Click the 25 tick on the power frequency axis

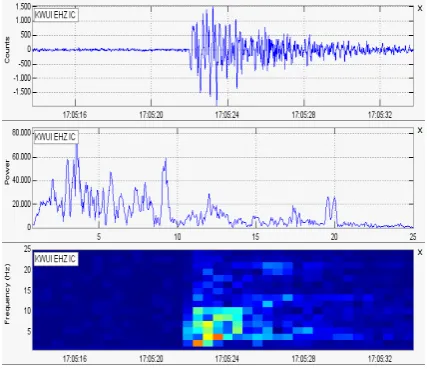(x=413, y=237)
